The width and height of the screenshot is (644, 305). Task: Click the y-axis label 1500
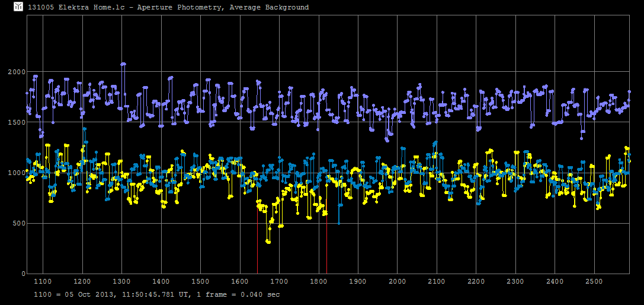[17, 122]
